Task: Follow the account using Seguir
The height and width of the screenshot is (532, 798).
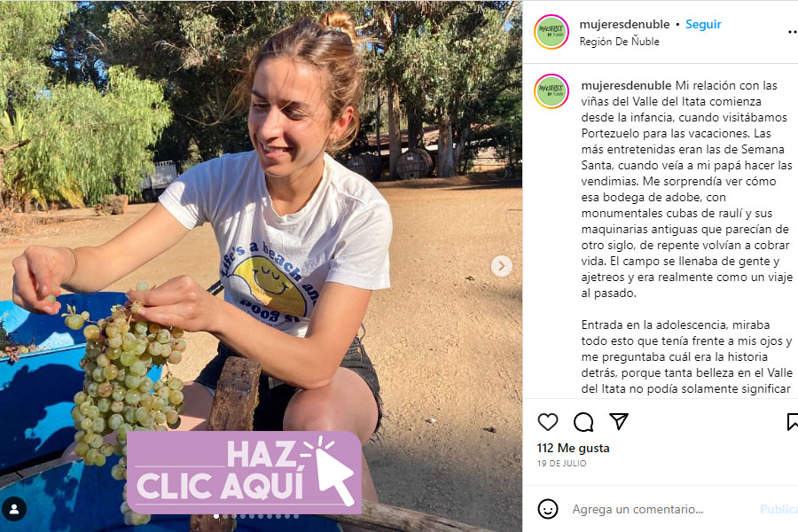Action: (x=703, y=24)
